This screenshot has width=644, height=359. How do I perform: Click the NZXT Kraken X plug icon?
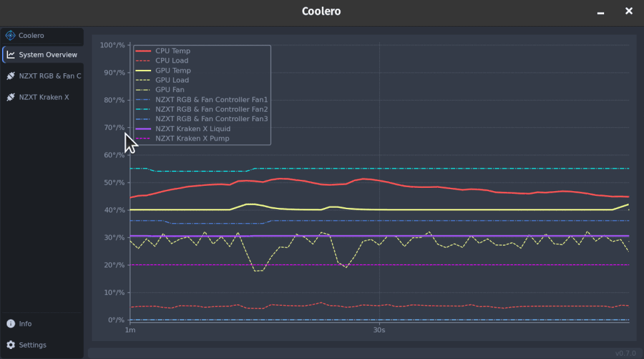(11, 97)
